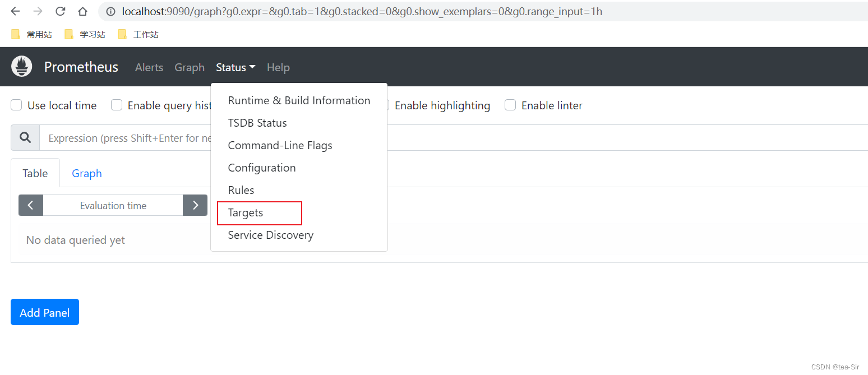Switch to the Graph panel tab

point(87,173)
